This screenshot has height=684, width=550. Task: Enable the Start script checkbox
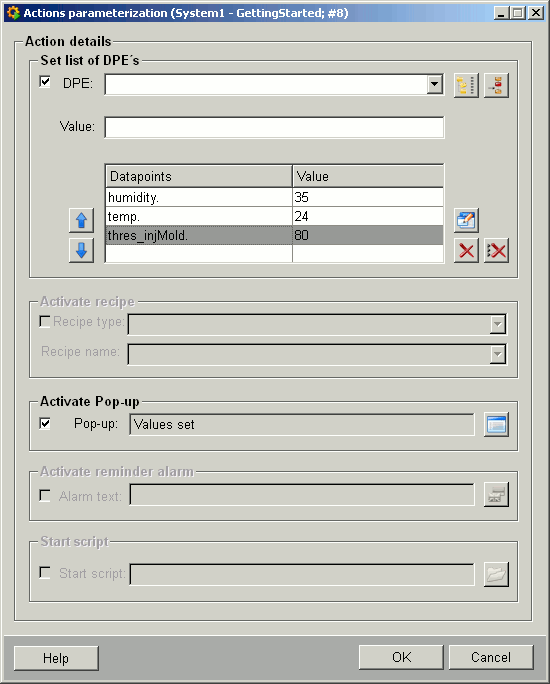(45, 572)
